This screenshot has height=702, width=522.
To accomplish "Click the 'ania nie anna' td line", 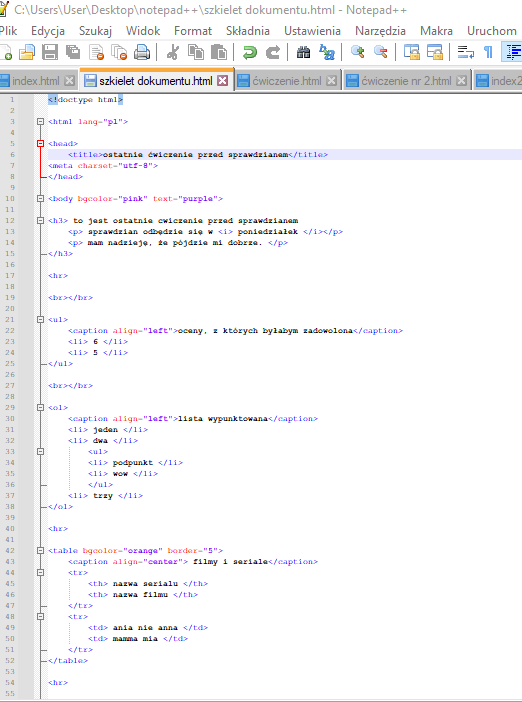I will (x=148, y=628).
